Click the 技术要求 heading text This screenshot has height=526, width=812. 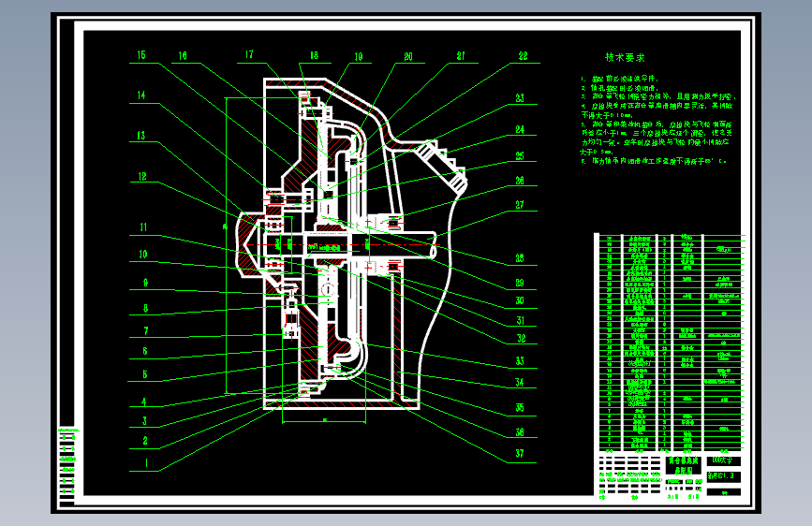point(625,57)
